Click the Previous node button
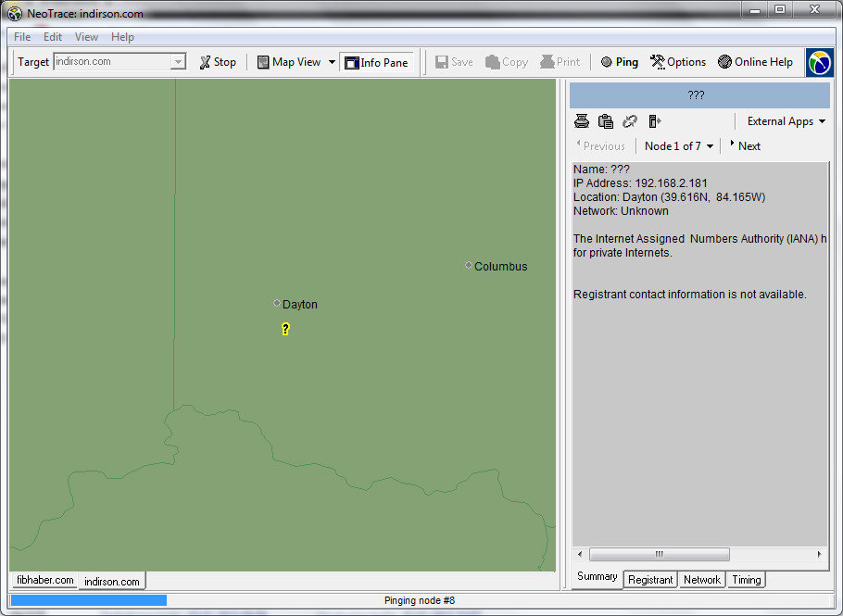This screenshot has height=616, width=843. tap(600, 145)
